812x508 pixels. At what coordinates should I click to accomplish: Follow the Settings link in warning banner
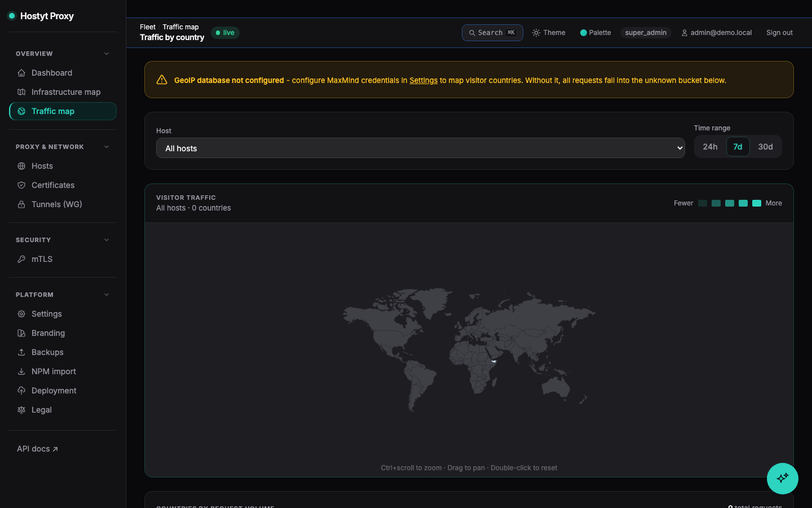pos(423,80)
